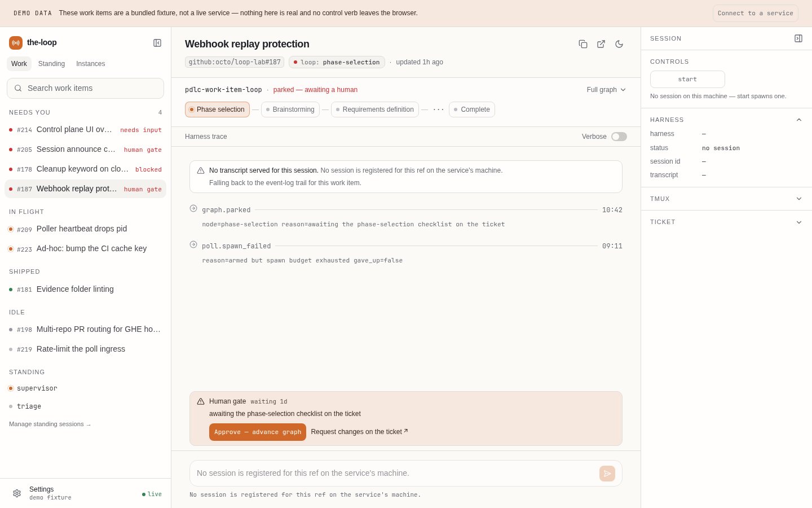Select the Complete graph step
The width and height of the screenshot is (812, 508).
472,110
